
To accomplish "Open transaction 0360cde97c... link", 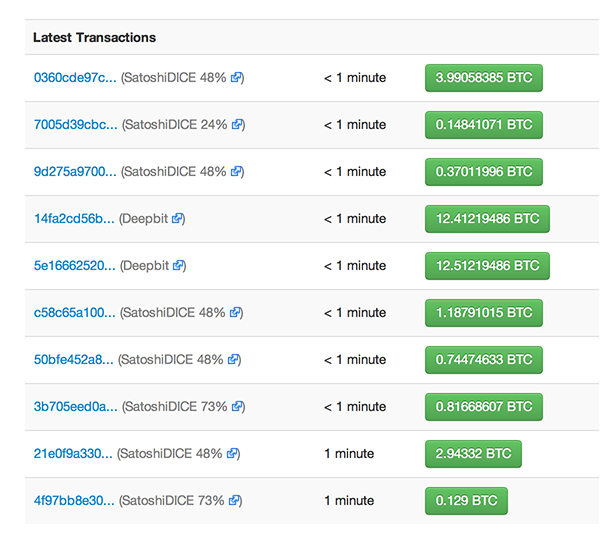I will click(75, 78).
